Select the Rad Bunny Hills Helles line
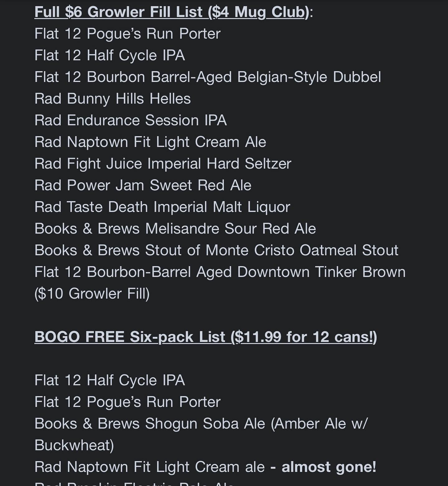 [112, 99]
